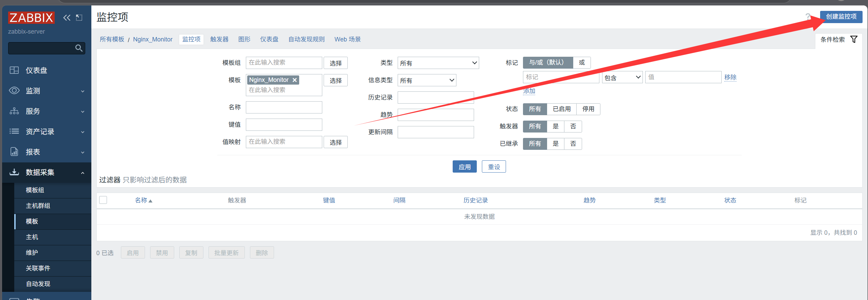Collapse the 数据采集 sidebar menu
Image resolution: width=868 pixels, height=300 pixels.
coord(47,172)
